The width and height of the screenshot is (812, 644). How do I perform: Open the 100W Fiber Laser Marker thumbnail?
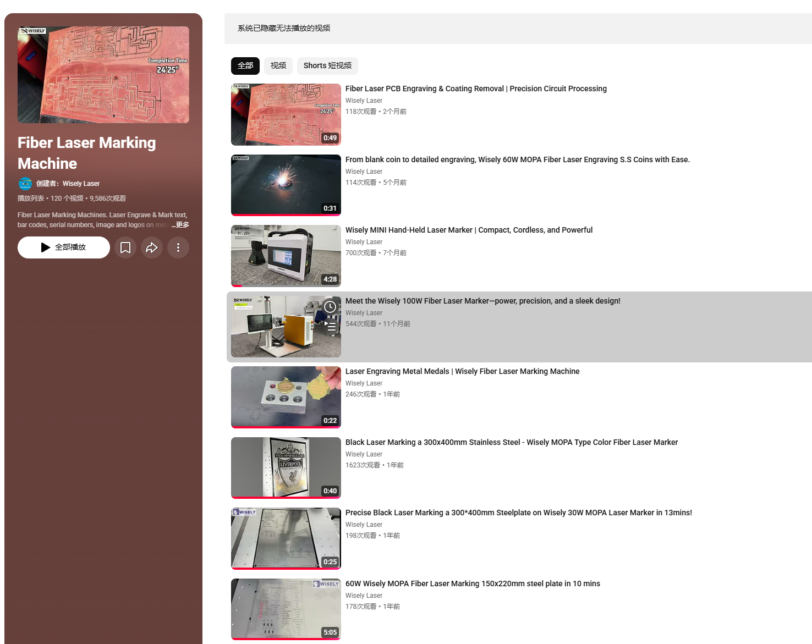click(x=286, y=327)
